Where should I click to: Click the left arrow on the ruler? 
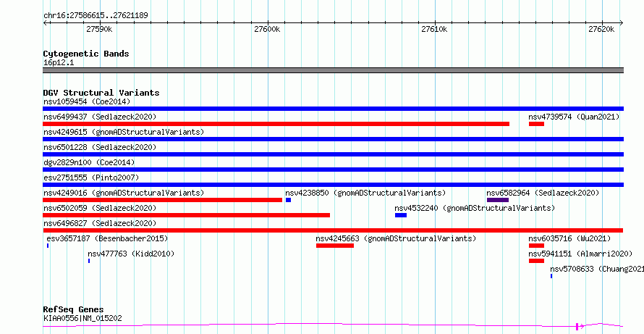click(45, 23)
